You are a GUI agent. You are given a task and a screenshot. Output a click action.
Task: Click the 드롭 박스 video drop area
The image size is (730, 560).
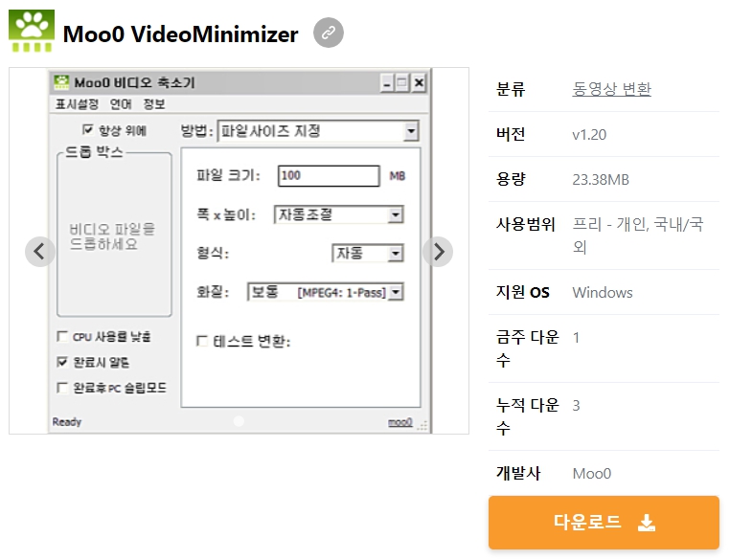click(x=114, y=235)
